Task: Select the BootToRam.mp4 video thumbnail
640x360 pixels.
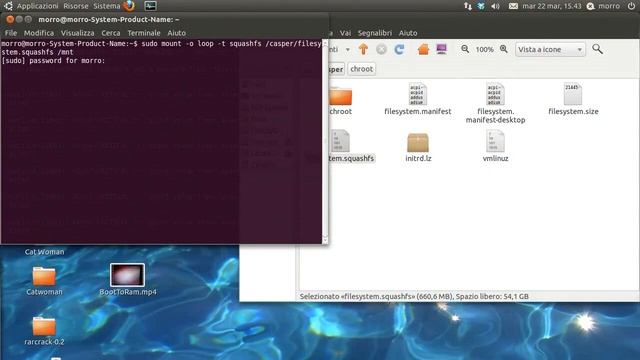Action: pyautogui.click(x=127, y=280)
